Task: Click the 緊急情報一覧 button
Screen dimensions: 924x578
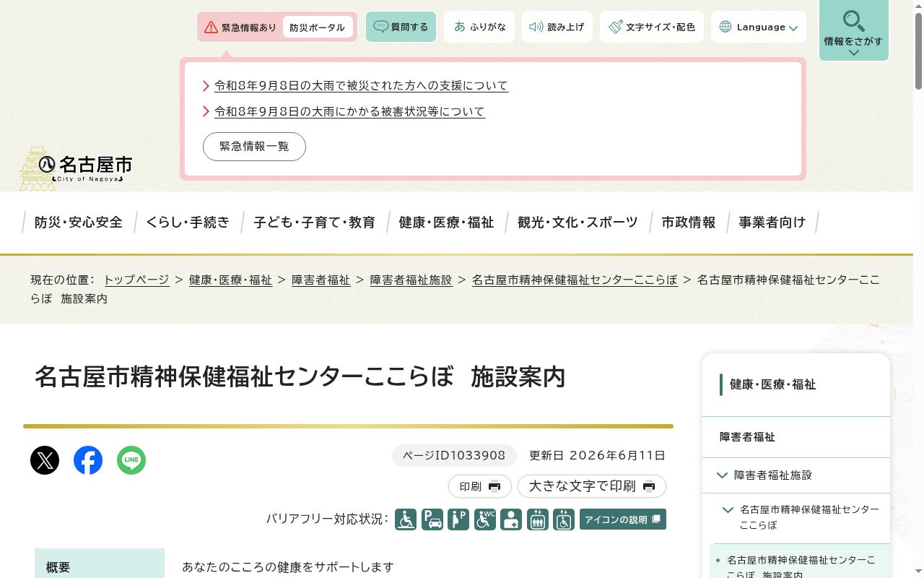Action: (x=254, y=147)
